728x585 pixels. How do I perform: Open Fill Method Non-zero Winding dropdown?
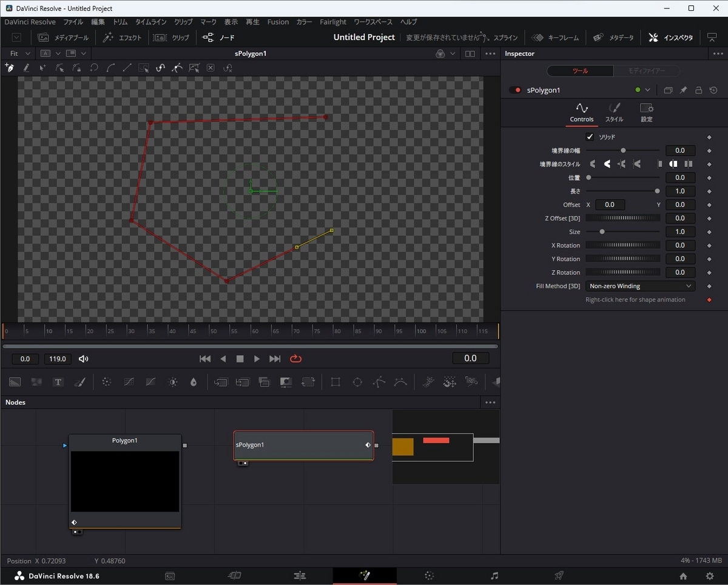pyautogui.click(x=640, y=286)
